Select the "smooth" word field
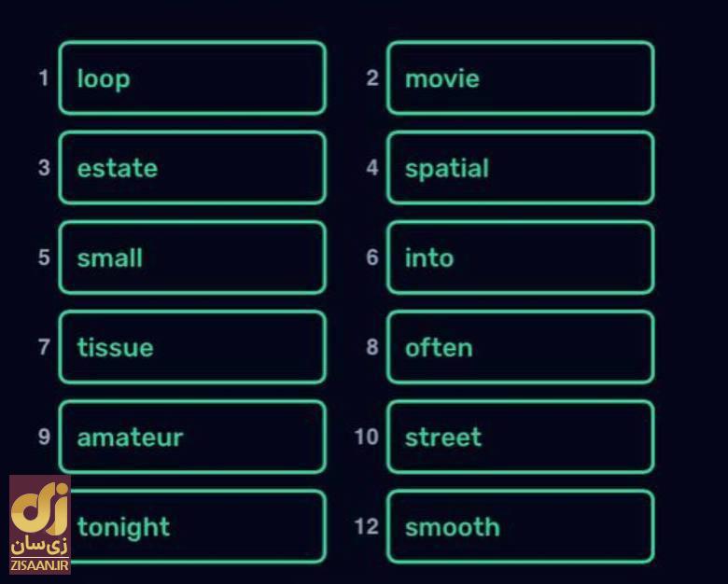 (520, 527)
